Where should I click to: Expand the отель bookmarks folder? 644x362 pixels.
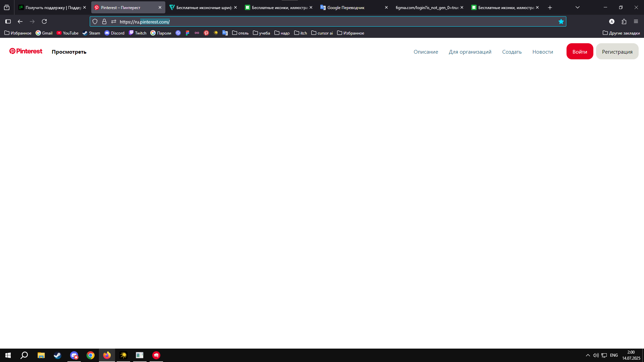tap(240, 33)
